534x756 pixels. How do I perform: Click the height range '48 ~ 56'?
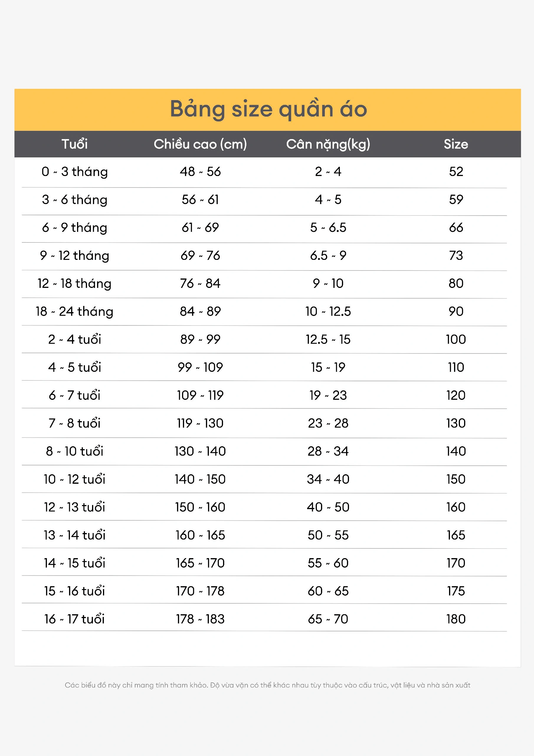click(x=200, y=172)
